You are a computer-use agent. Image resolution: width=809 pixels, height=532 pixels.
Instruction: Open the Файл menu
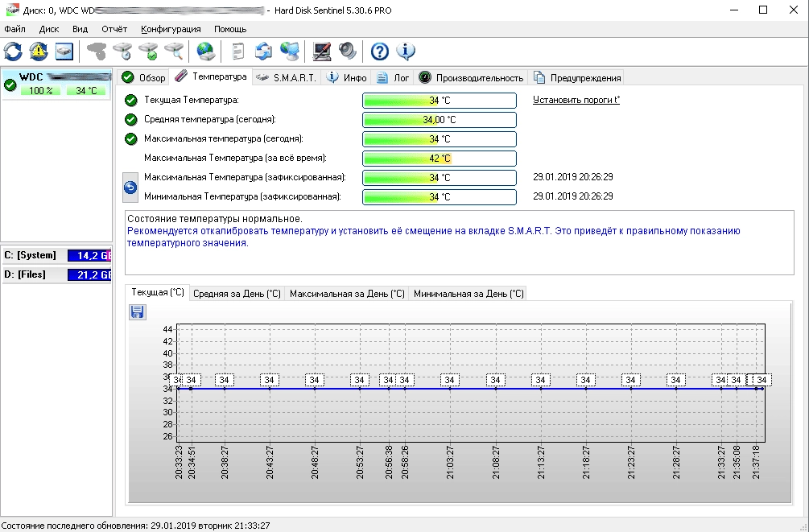(x=15, y=29)
